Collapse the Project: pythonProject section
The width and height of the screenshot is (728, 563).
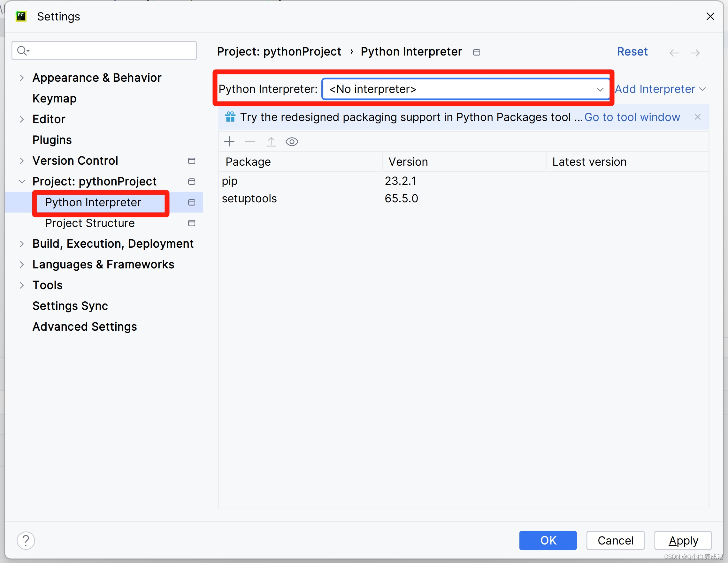[x=22, y=182]
